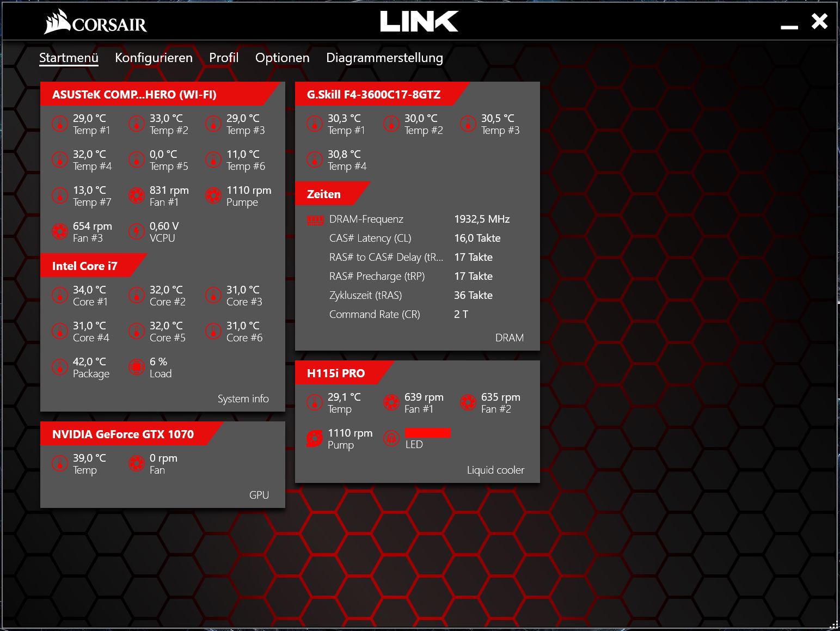Click the motherboard Fan #1 831 rpm icon
This screenshot has width=840, height=631.
[136, 195]
